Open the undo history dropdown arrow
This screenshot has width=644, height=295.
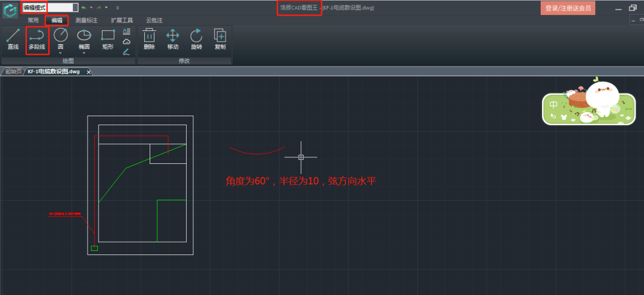click(91, 7)
